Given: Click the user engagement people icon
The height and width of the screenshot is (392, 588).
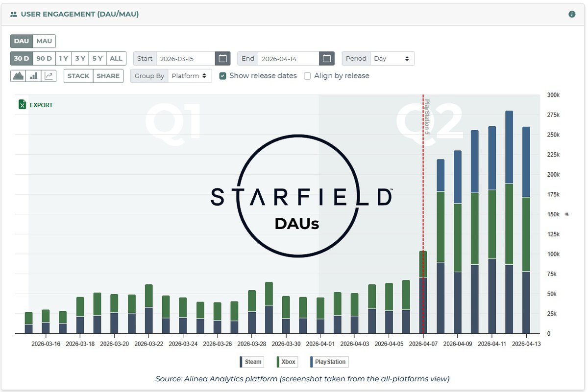Looking at the screenshot, I should coord(14,14).
